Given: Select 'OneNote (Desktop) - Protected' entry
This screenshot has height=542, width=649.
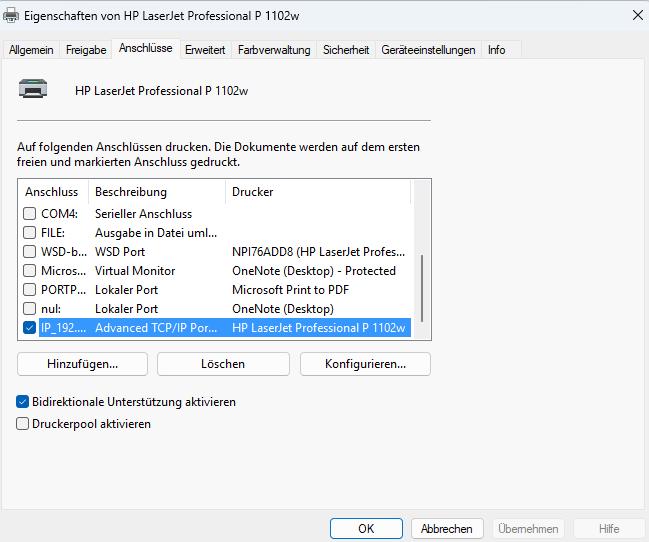Looking at the screenshot, I should point(314,271).
